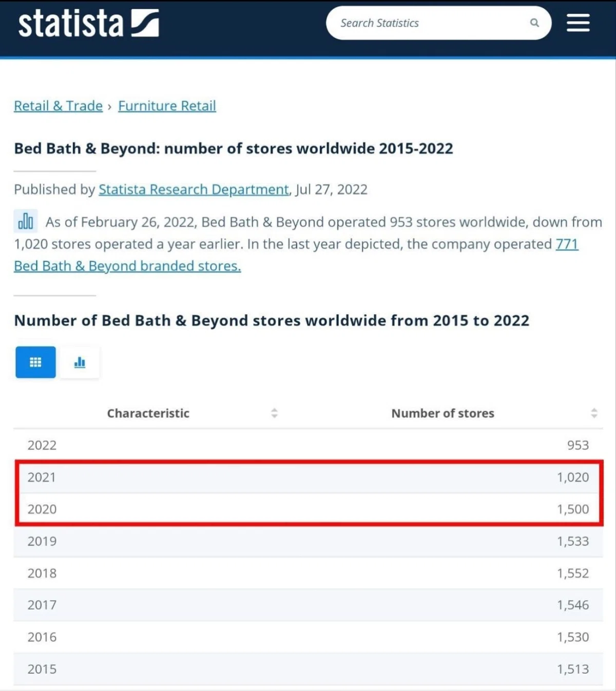
Task: Open the Retail & Trade breadcrumb
Action: pos(59,106)
